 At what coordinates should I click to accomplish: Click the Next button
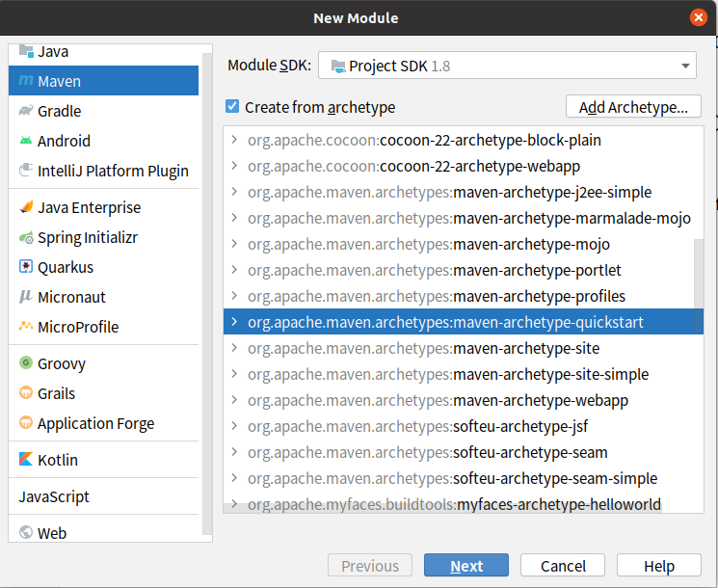[466, 566]
